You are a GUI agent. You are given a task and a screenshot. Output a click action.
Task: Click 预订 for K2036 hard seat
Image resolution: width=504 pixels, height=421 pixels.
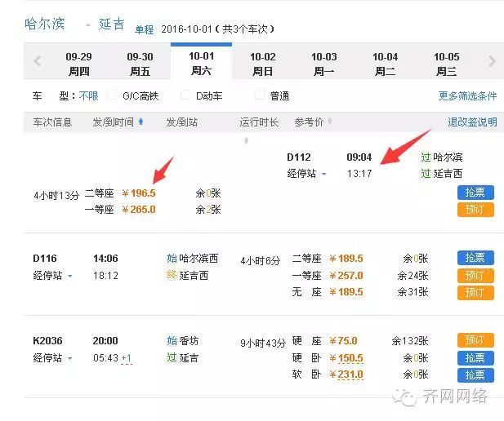(475, 340)
